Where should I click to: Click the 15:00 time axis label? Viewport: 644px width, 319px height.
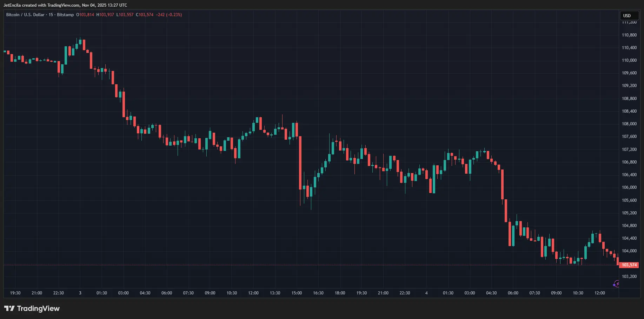(297, 293)
